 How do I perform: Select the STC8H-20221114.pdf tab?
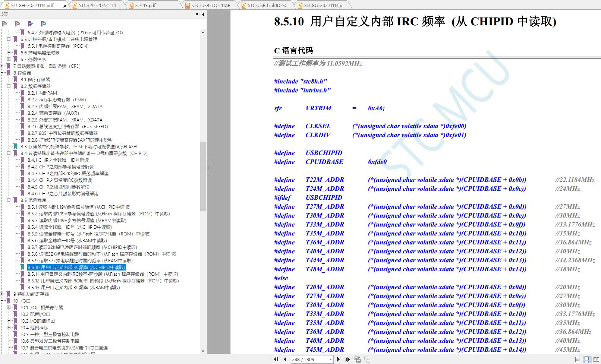(34, 5)
